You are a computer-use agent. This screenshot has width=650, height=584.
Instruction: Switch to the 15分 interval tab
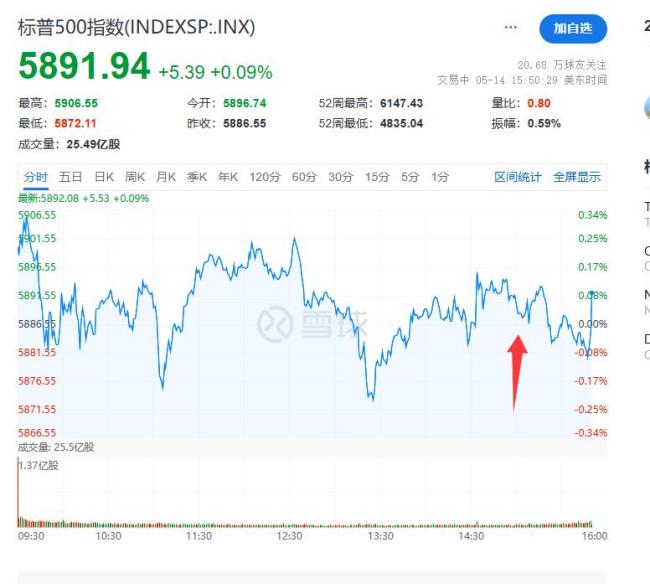376,177
